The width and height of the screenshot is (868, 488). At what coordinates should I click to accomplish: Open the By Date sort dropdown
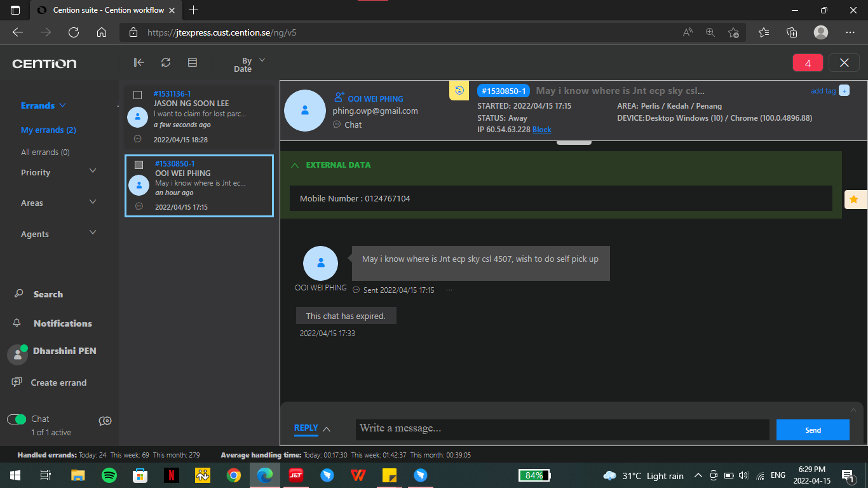[x=249, y=64]
